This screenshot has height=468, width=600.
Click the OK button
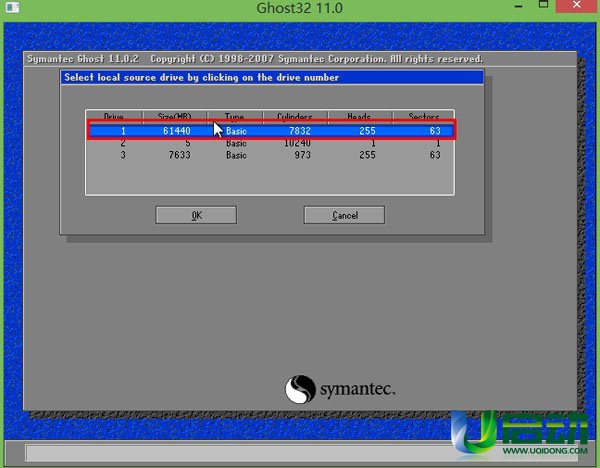[196, 215]
